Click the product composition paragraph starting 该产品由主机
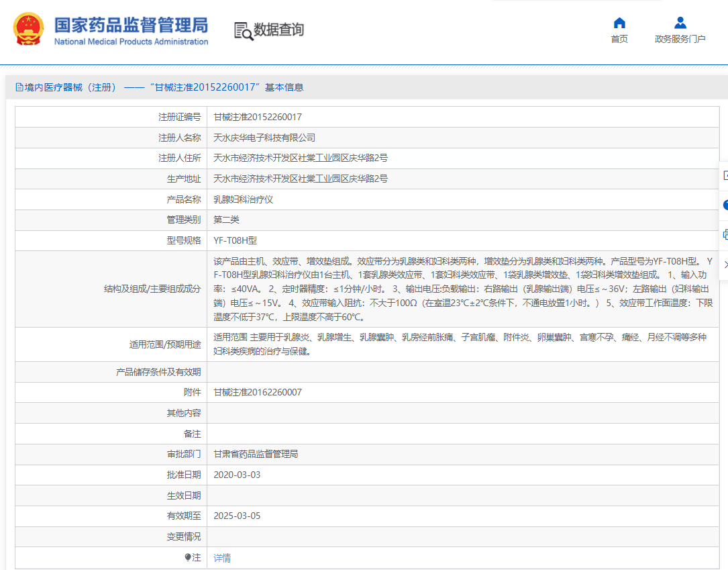This screenshot has width=728, height=570. pyautogui.click(x=463, y=289)
